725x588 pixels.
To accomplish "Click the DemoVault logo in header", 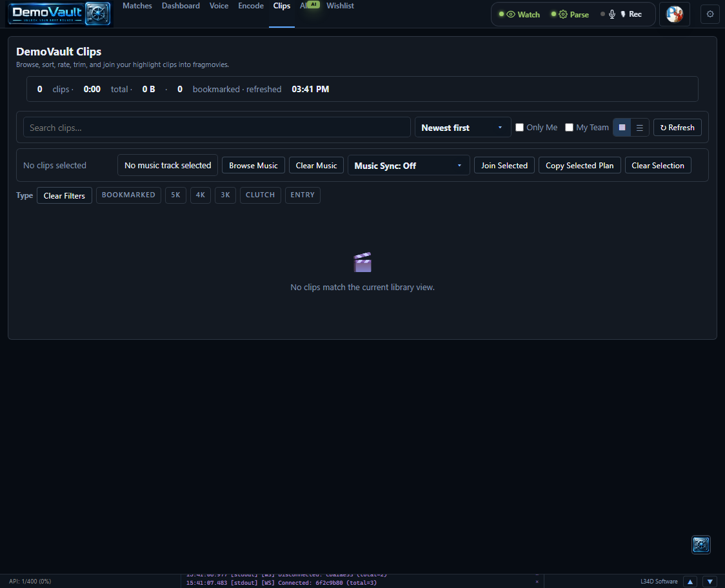I will [x=60, y=14].
